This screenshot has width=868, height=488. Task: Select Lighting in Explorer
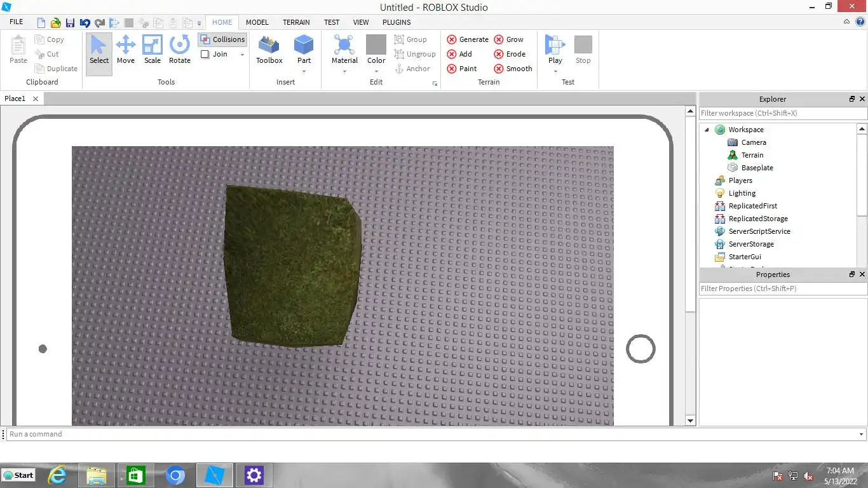(742, 193)
